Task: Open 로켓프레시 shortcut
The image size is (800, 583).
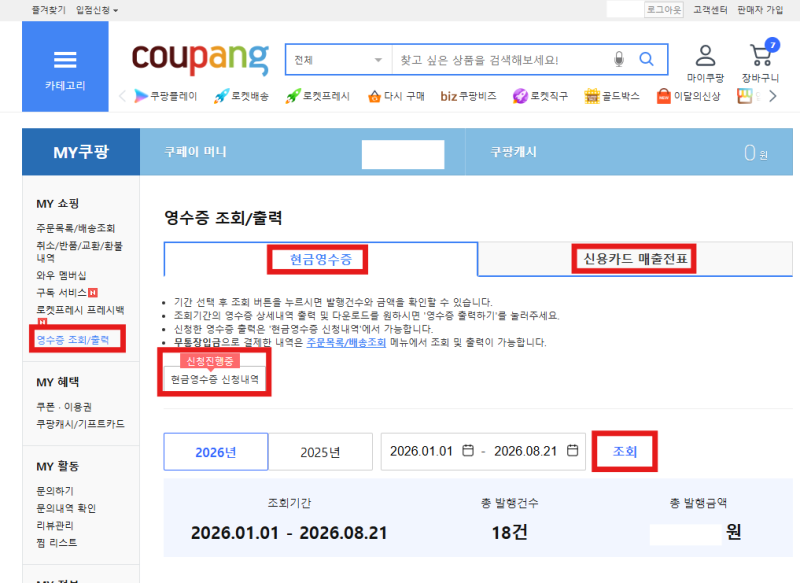Action: tap(318, 96)
